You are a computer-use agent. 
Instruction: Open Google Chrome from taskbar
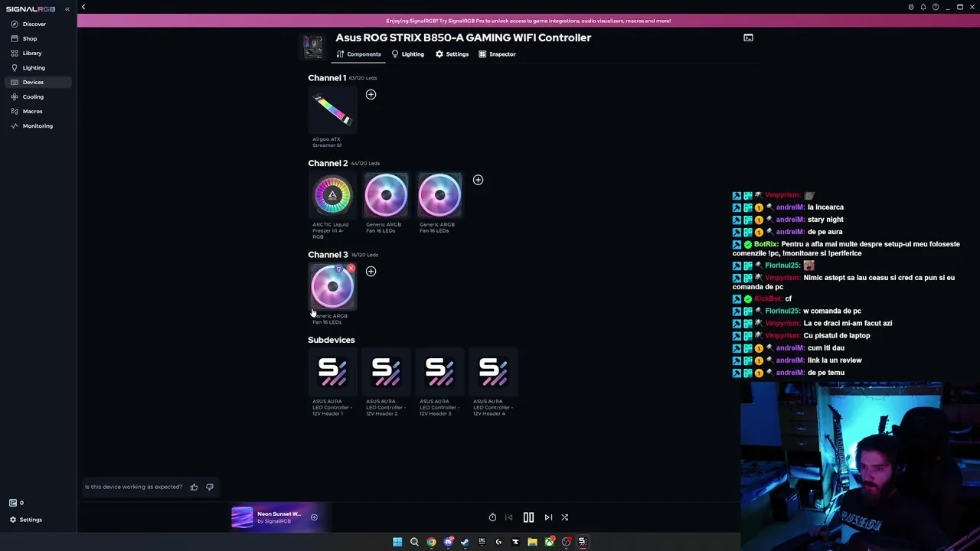point(431,542)
